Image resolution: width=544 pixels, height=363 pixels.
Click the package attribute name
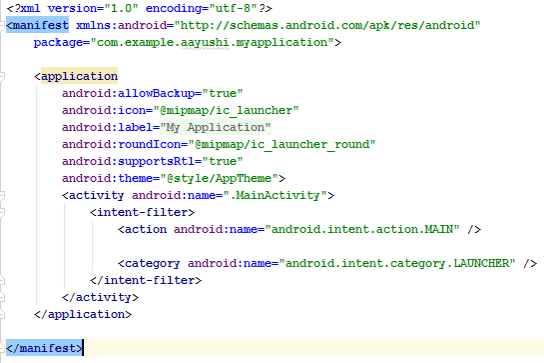58,42
